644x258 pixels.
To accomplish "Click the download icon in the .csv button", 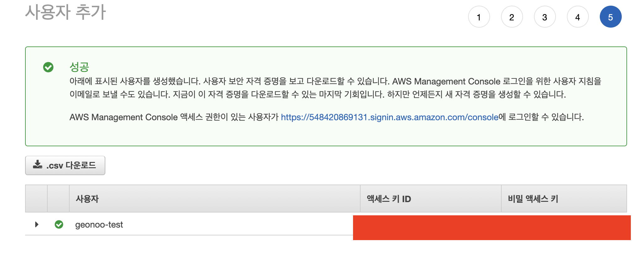I will (38, 164).
